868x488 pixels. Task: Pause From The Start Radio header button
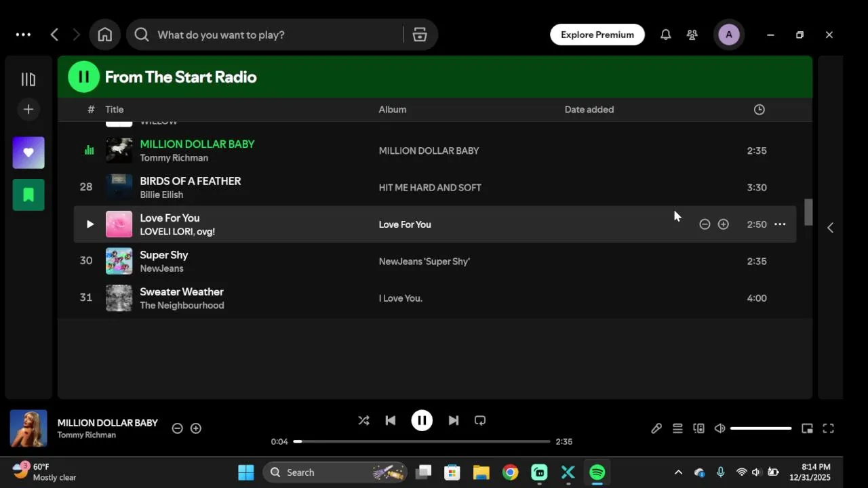click(83, 77)
